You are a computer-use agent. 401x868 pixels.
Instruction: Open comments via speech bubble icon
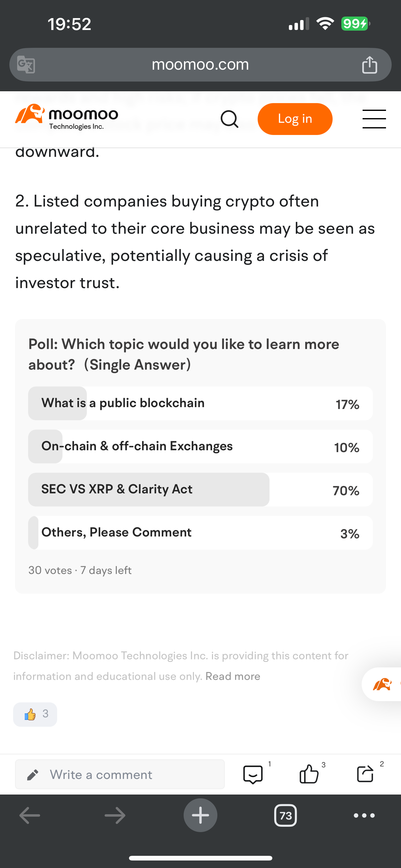(253, 774)
